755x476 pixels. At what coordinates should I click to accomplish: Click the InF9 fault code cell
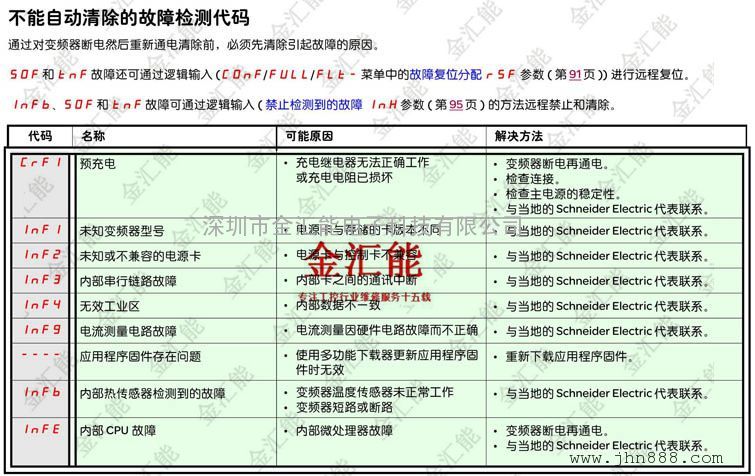tap(40, 331)
